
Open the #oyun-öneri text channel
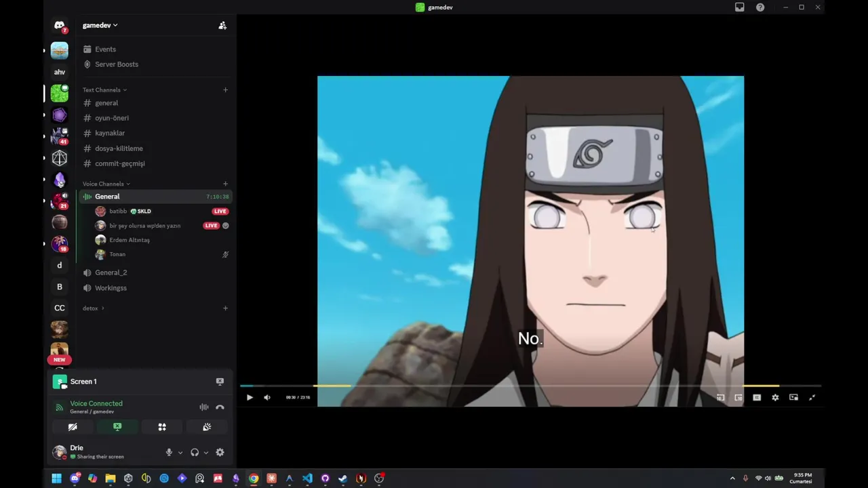[x=156, y=118]
